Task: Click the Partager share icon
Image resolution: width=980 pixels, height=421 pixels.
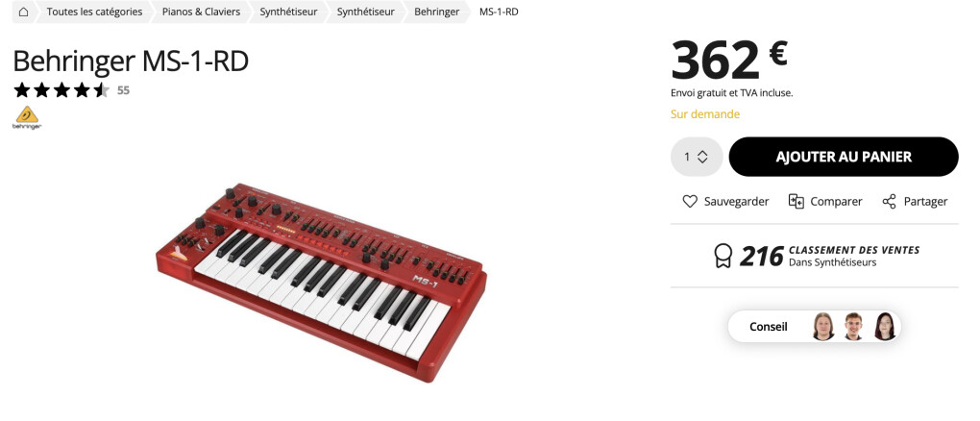Action: (x=889, y=202)
